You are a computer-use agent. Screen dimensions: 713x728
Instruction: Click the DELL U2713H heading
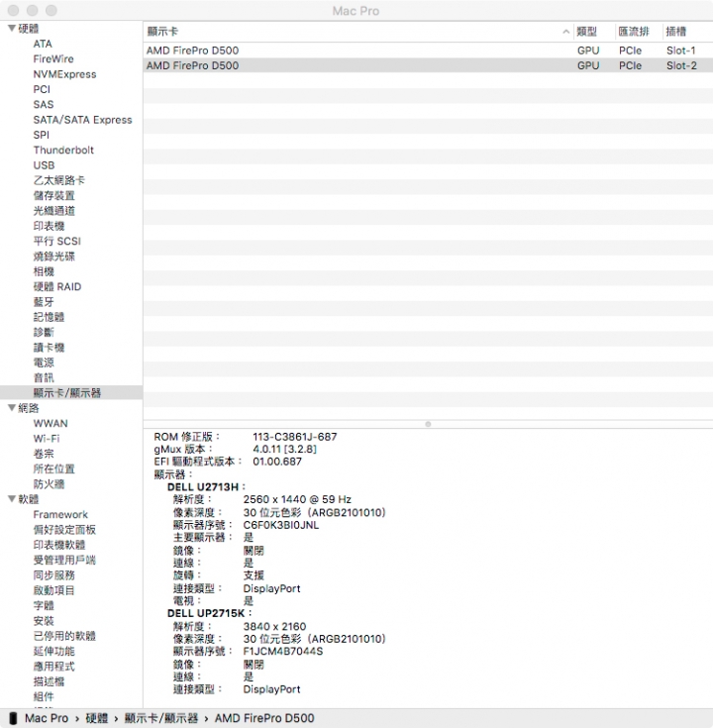pos(207,486)
